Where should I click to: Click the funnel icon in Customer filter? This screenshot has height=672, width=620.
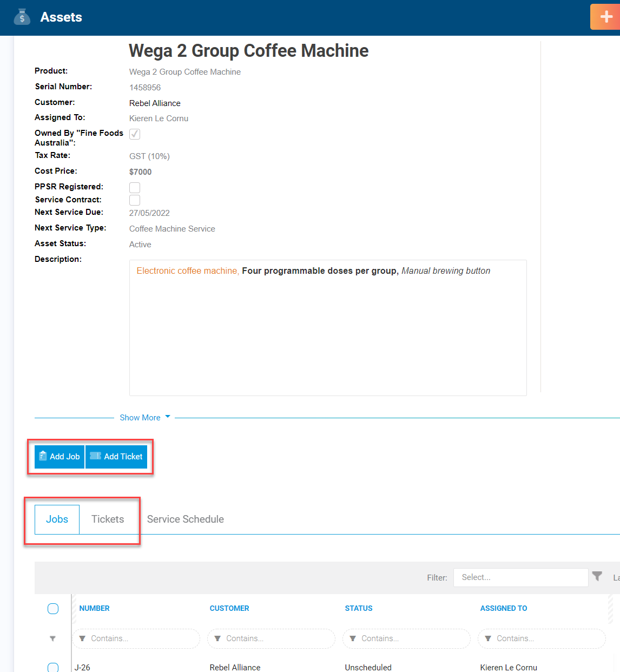pos(217,638)
